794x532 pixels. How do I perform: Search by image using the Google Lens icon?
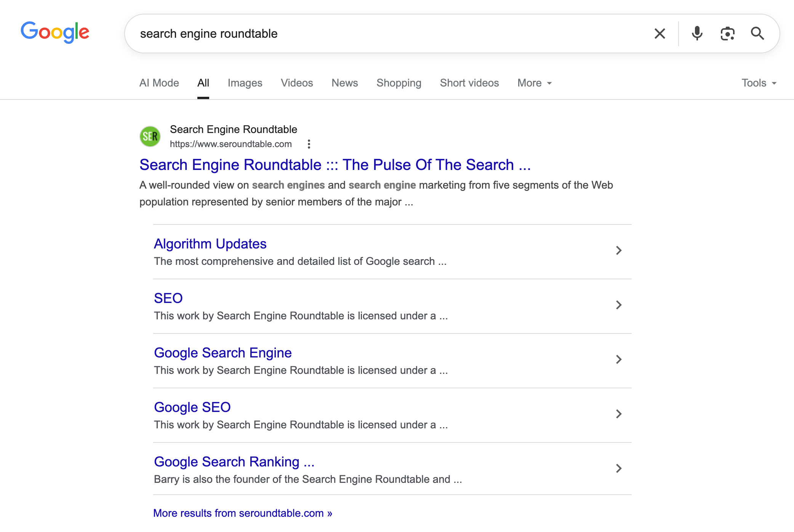[x=728, y=34]
